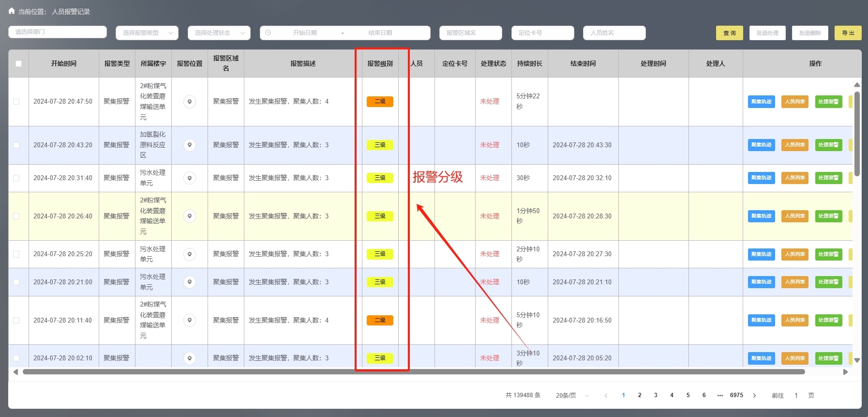868x417 pixels.
Task: Open the 选择处理状态 dropdown
Action: (x=219, y=33)
